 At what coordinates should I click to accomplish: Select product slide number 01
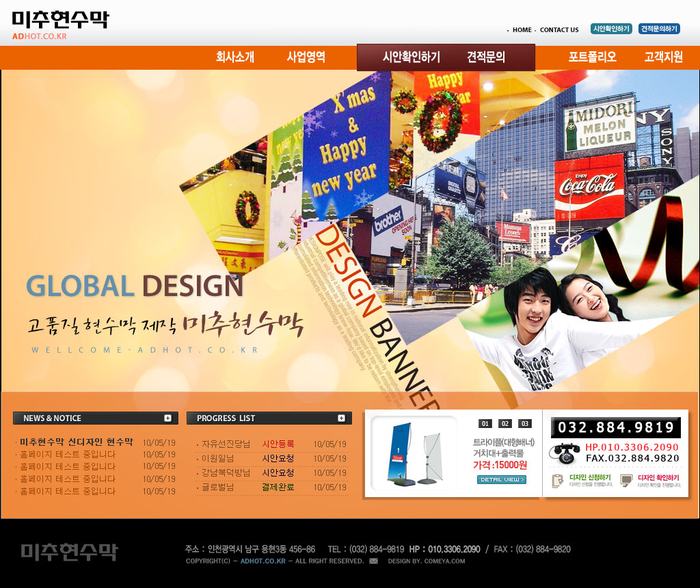click(x=485, y=423)
